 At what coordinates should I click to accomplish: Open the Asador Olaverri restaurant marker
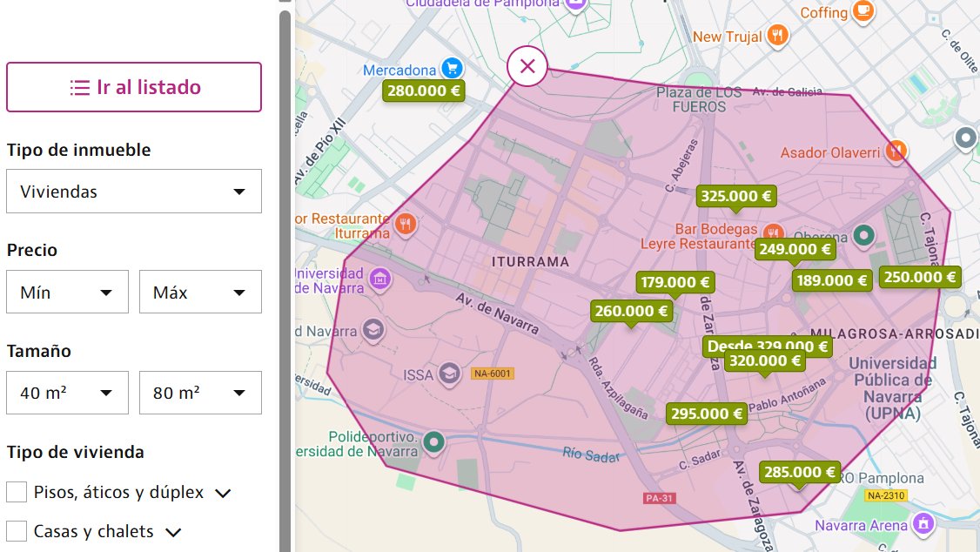[896, 151]
